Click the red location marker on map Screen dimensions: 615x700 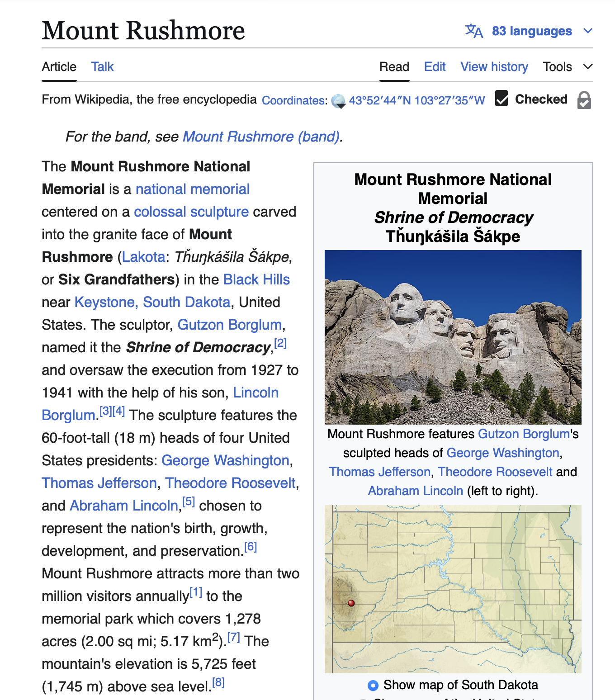pyautogui.click(x=351, y=603)
